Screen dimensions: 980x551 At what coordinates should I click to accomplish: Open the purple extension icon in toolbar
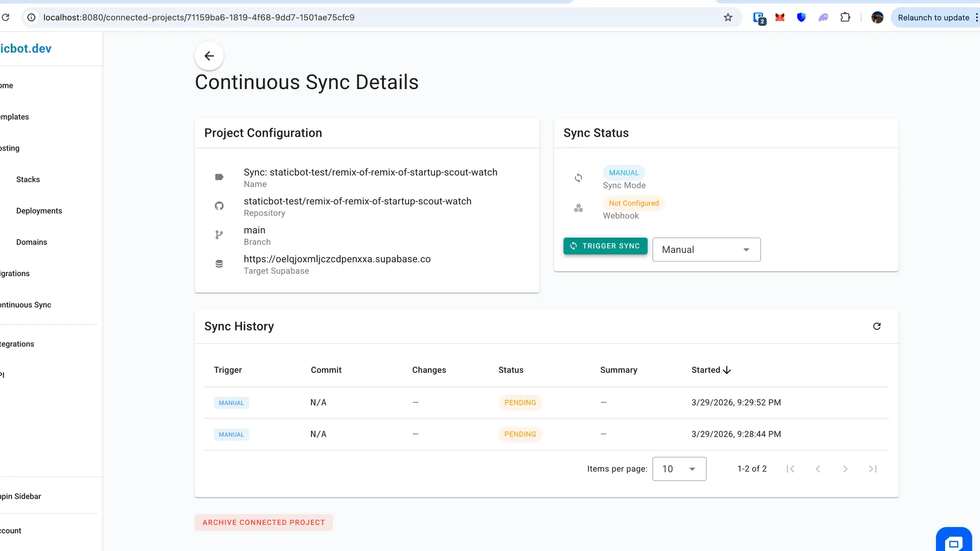point(823,18)
